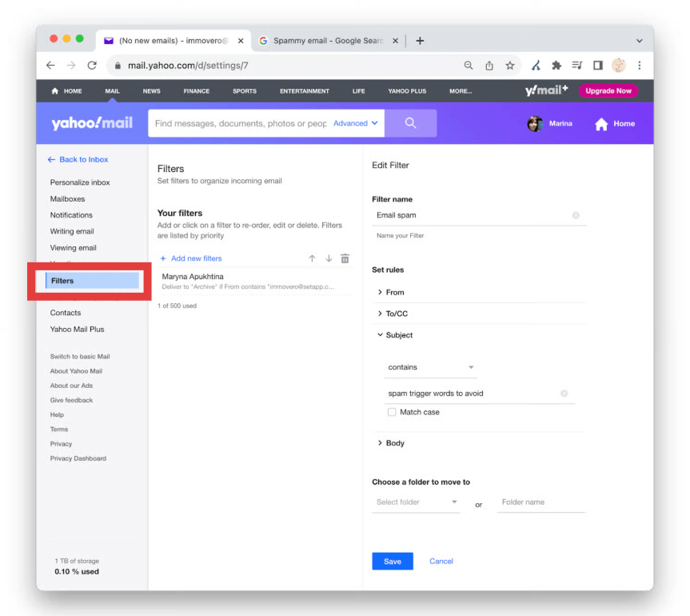
Task: Enable the Match case checkbox
Action: click(x=392, y=412)
